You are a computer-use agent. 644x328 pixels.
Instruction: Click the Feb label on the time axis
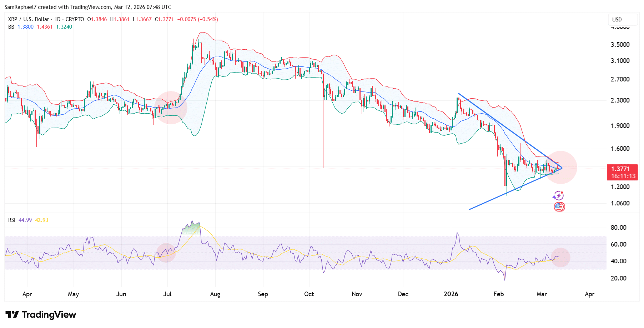tap(498, 294)
